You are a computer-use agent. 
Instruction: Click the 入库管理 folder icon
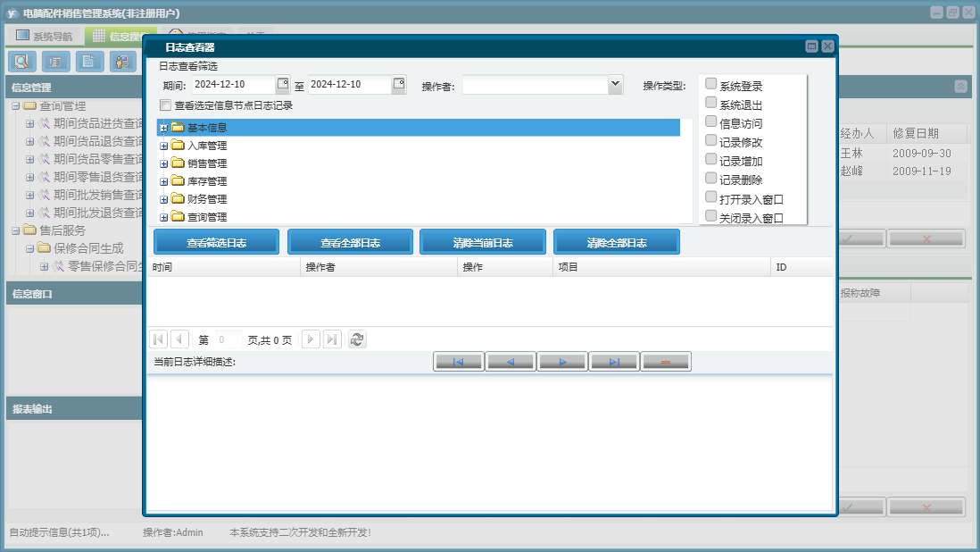(179, 145)
